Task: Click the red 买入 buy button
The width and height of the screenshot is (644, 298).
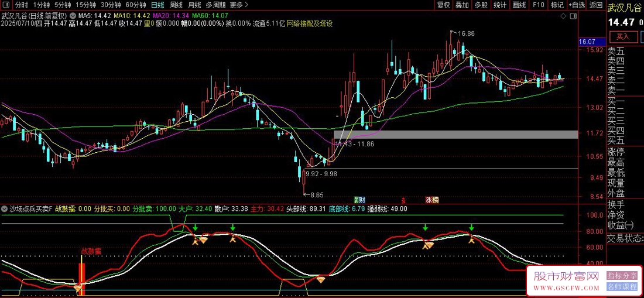Action: pyautogui.click(x=623, y=36)
